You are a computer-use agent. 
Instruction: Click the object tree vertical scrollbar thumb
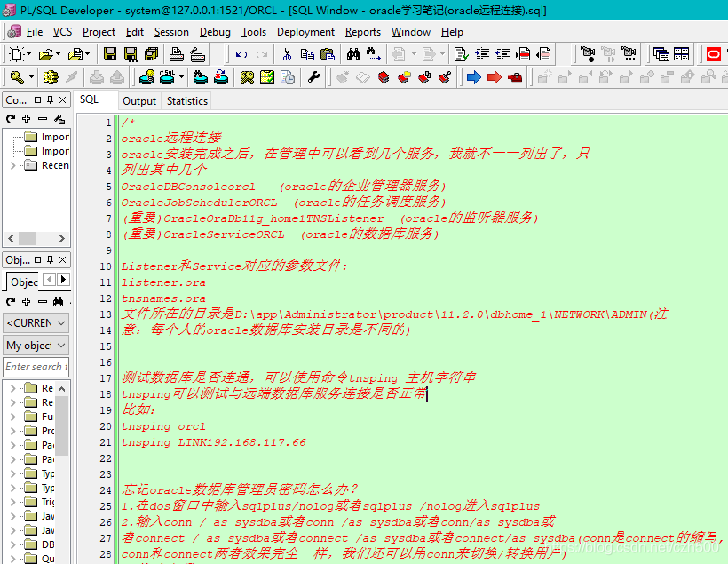[62, 425]
